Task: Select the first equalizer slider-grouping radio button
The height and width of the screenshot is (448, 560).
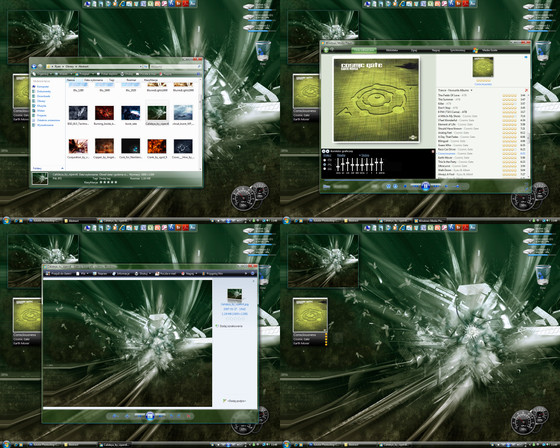Action: tap(324, 160)
